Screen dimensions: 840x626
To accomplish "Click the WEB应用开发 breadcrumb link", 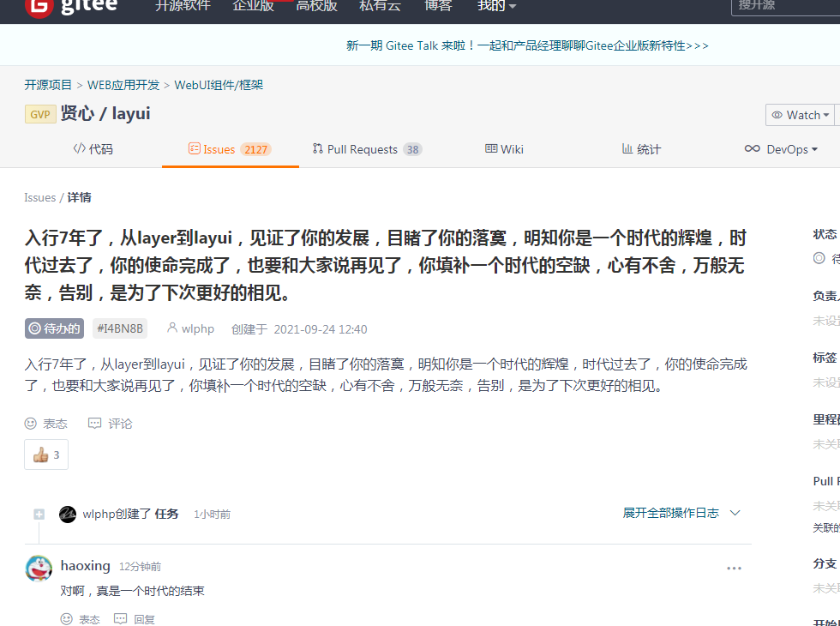I will [123, 85].
